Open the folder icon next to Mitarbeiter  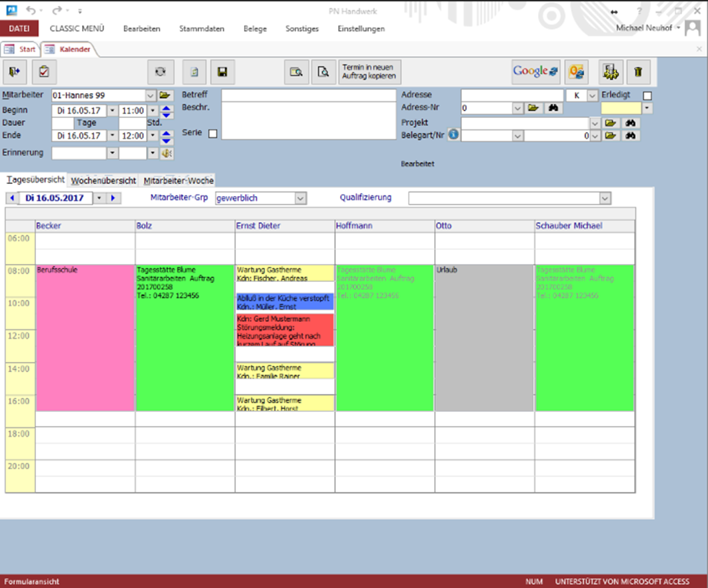[164, 95]
